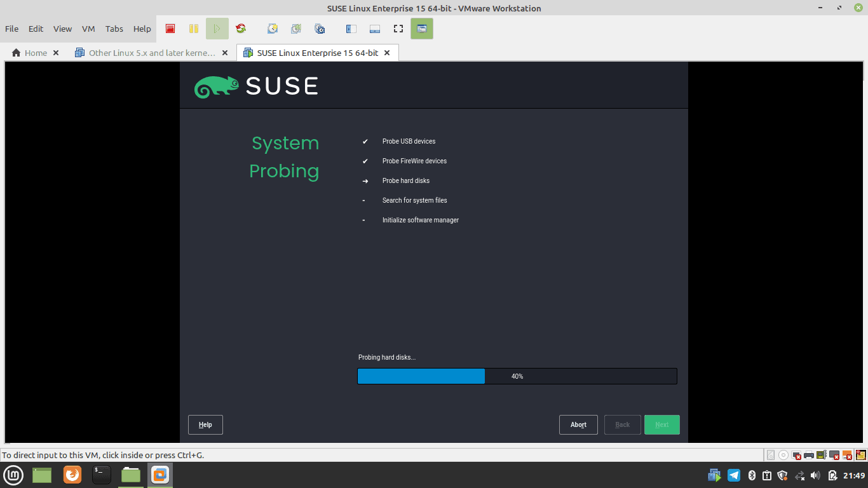Enter full screen mode via toolbar icon
The height and width of the screenshot is (488, 868).
pos(398,29)
